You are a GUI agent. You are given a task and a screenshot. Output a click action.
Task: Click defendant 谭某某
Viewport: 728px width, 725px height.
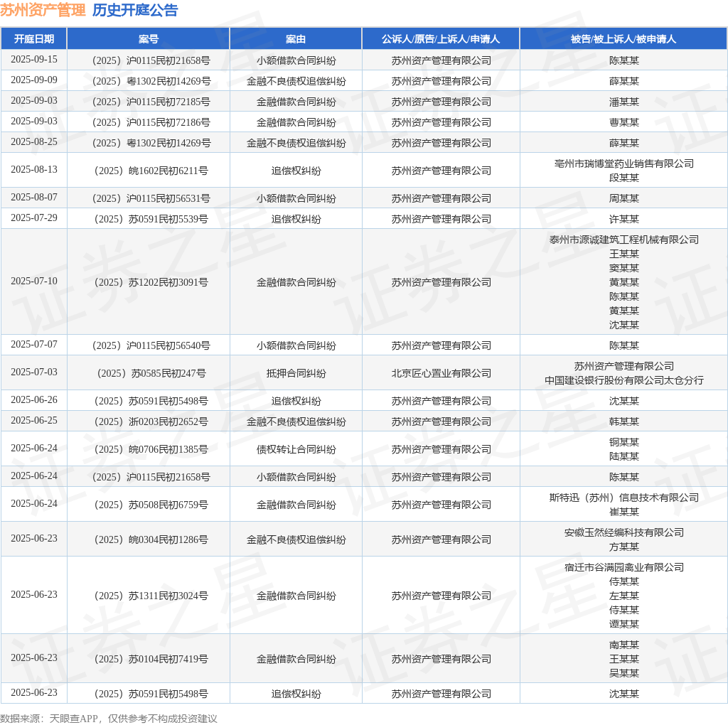click(x=624, y=624)
